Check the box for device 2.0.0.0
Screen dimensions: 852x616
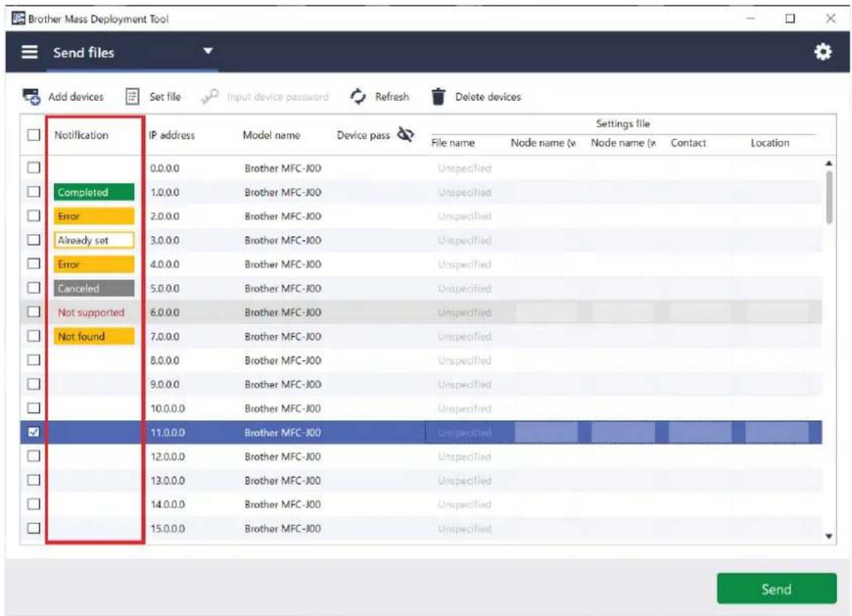pyautogui.click(x=34, y=215)
